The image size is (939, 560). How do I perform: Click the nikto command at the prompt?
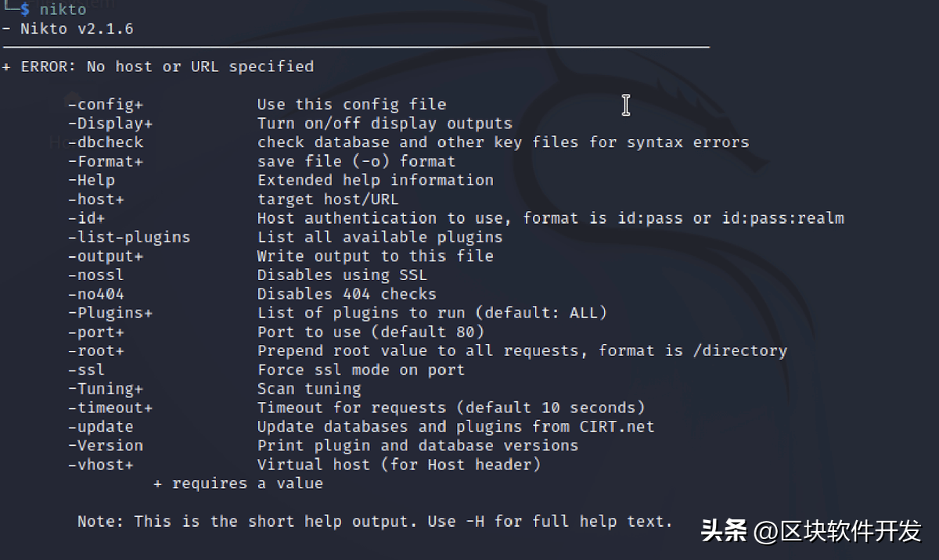pos(63,9)
